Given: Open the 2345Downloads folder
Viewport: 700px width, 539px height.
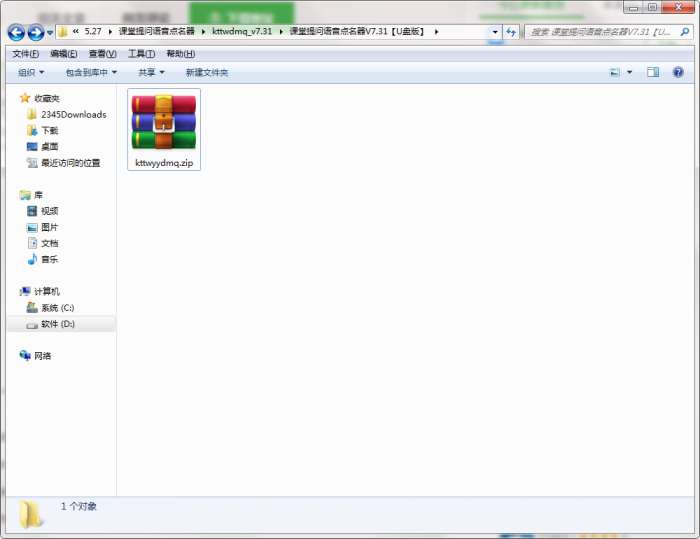Looking at the screenshot, I should tap(74, 115).
